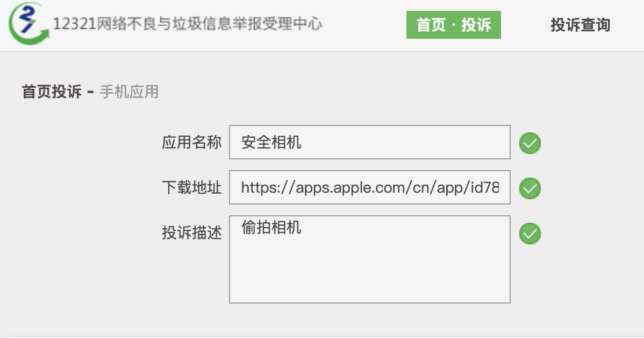Click the green checkmark beside 下载地址 field

click(529, 188)
